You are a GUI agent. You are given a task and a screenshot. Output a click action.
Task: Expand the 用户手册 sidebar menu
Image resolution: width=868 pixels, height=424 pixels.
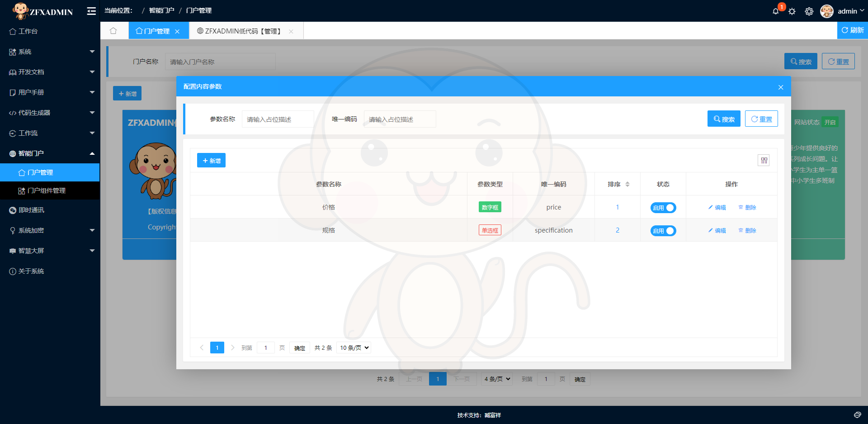(50, 92)
